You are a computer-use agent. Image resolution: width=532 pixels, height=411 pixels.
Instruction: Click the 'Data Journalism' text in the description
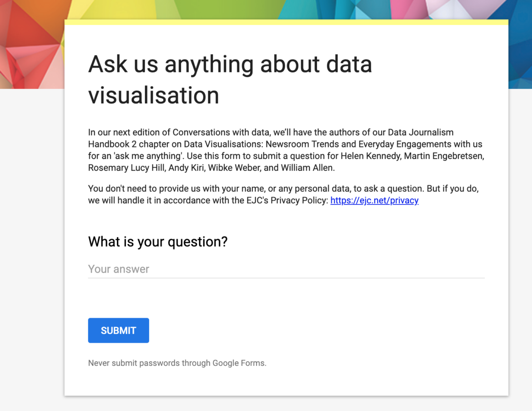pyautogui.click(x=421, y=132)
